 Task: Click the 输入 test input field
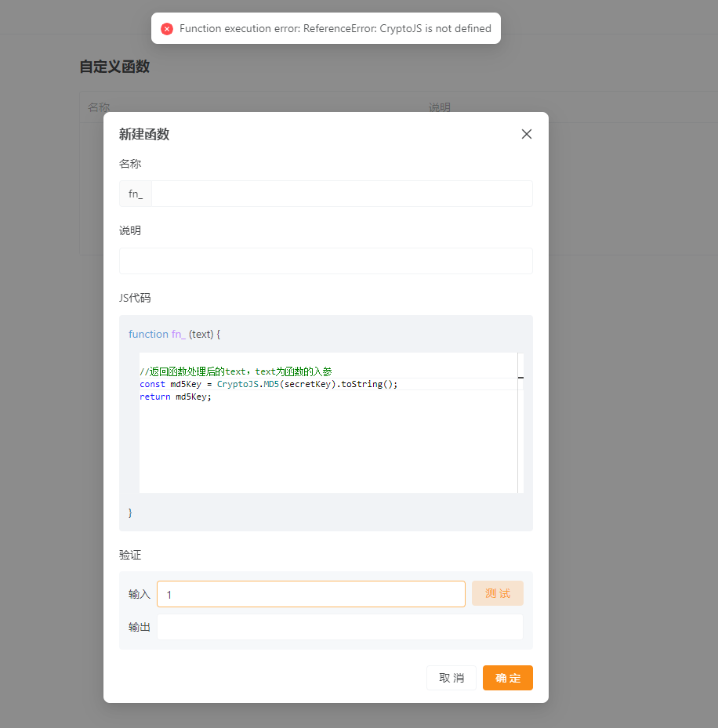pyautogui.click(x=311, y=594)
